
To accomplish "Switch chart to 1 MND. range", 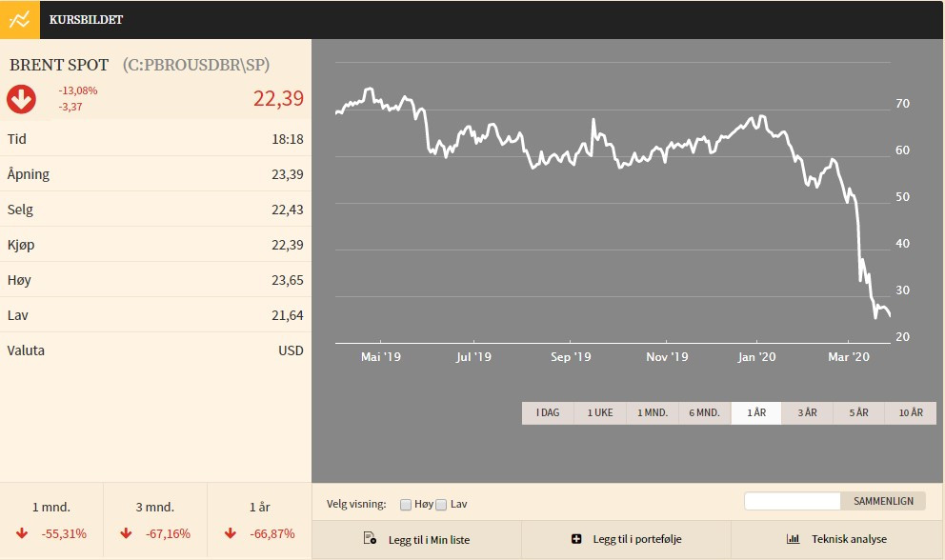I will (x=653, y=412).
